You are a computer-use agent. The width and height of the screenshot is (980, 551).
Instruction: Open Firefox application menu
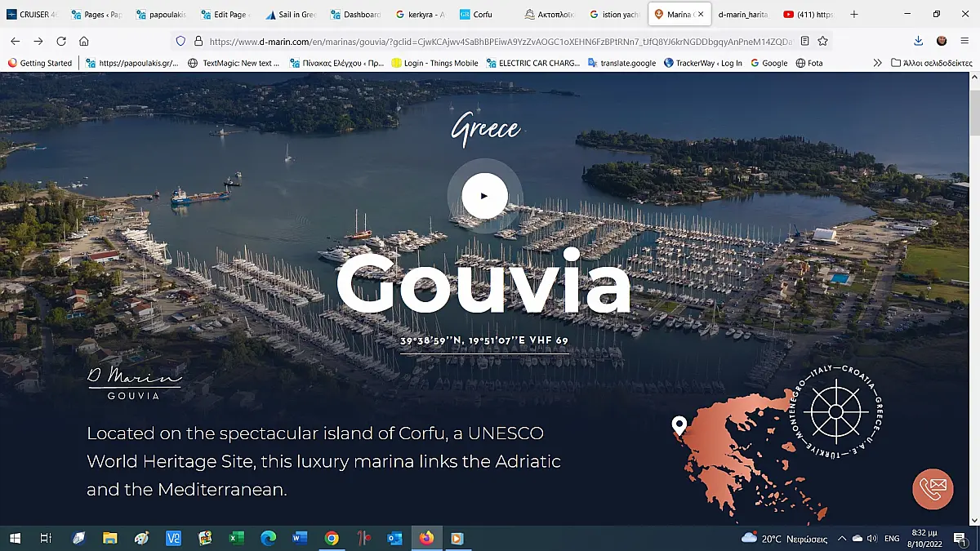point(964,41)
